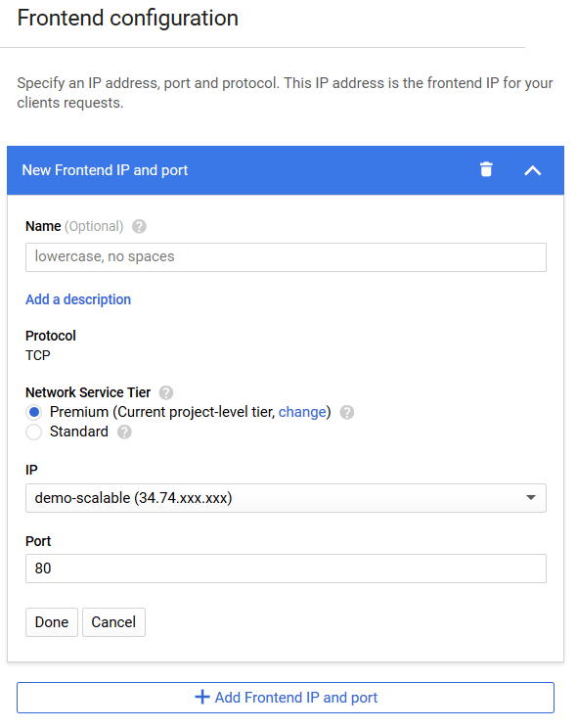Click the IP dropdown arrow
This screenshot has height=728, width=577.
click(x=531, y=498)
